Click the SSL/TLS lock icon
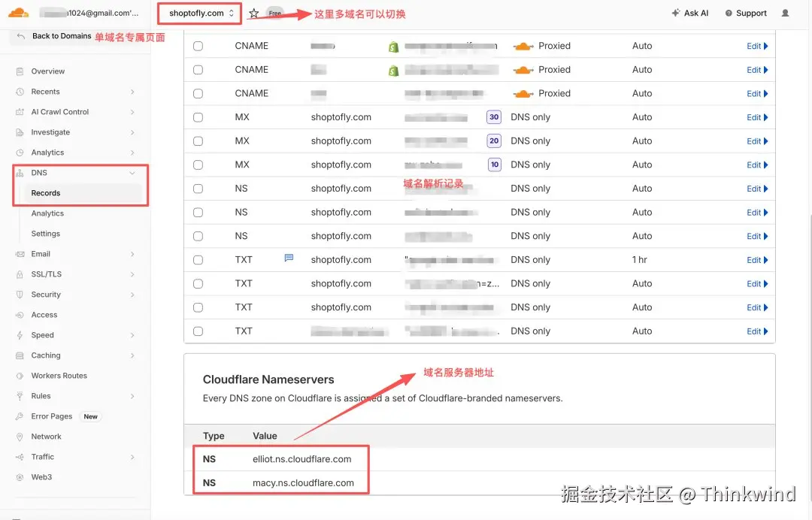Viewport: 812px width, 520px height. (x=20, y=274)
